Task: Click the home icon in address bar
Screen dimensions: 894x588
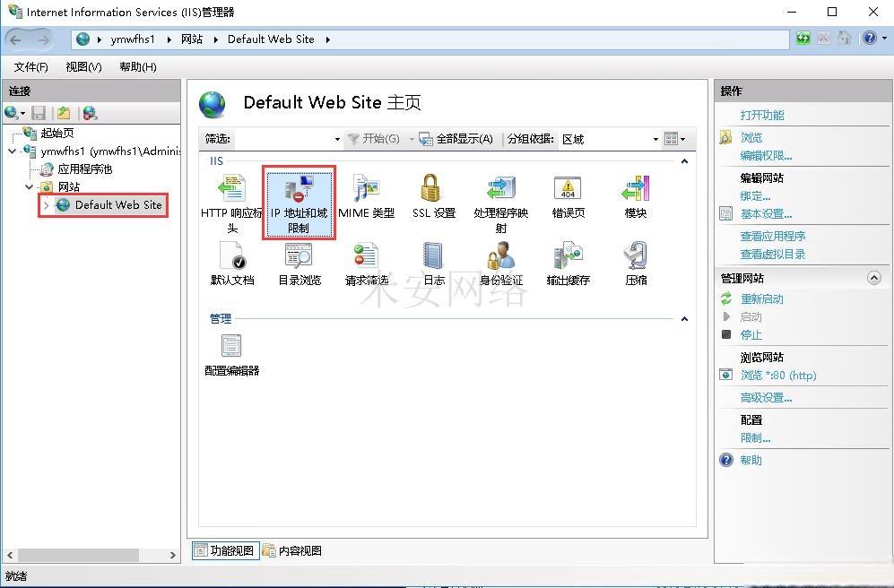Action: [844, 39]
